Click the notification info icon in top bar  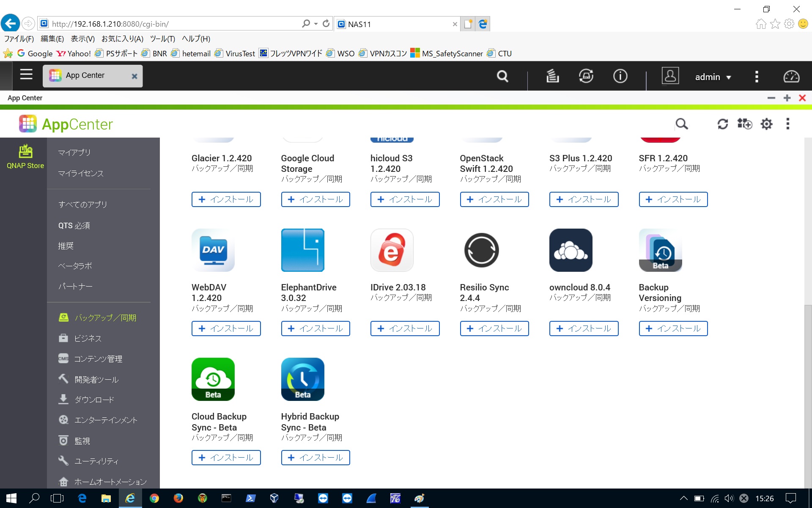pyautogui.click(x=620, y=77)
